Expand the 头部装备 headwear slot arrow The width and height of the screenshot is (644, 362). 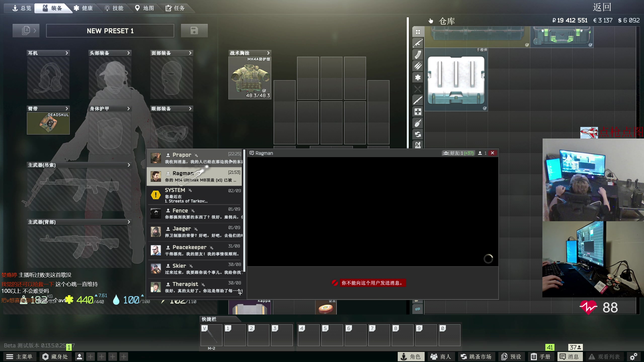(x=129, y=53)
